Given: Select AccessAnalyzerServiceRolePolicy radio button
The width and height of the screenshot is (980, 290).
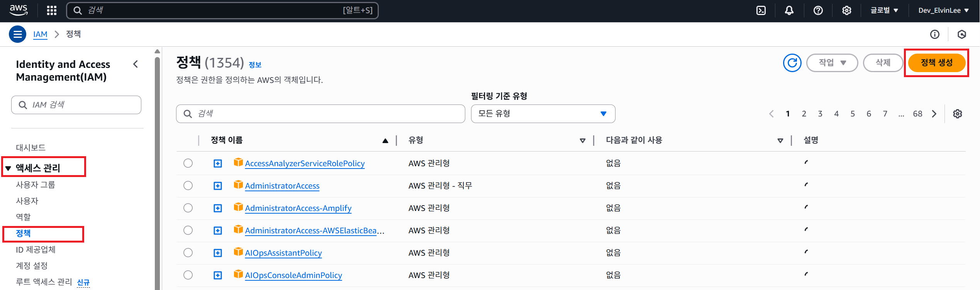Looking at the screenshot, I should [x=188, y=163].
